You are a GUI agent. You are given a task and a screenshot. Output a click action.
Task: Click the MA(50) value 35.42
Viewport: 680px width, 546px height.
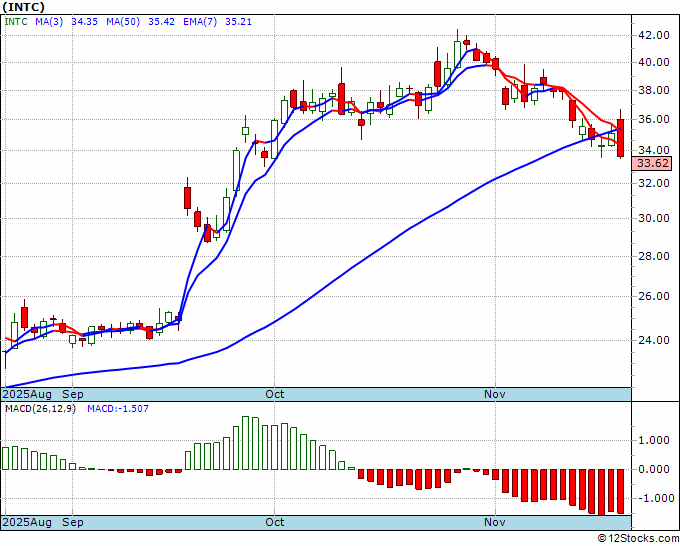tap(161, 22)
